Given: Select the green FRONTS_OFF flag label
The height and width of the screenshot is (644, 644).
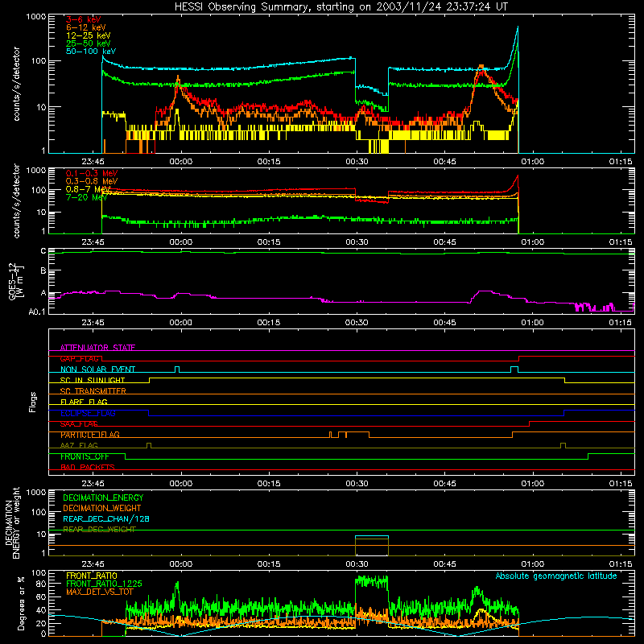Looking at the screenshot, I should (85, 456).
